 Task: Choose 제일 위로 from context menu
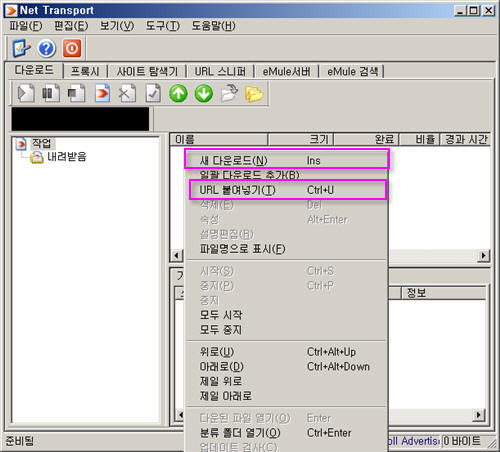(x=287, y=381)
